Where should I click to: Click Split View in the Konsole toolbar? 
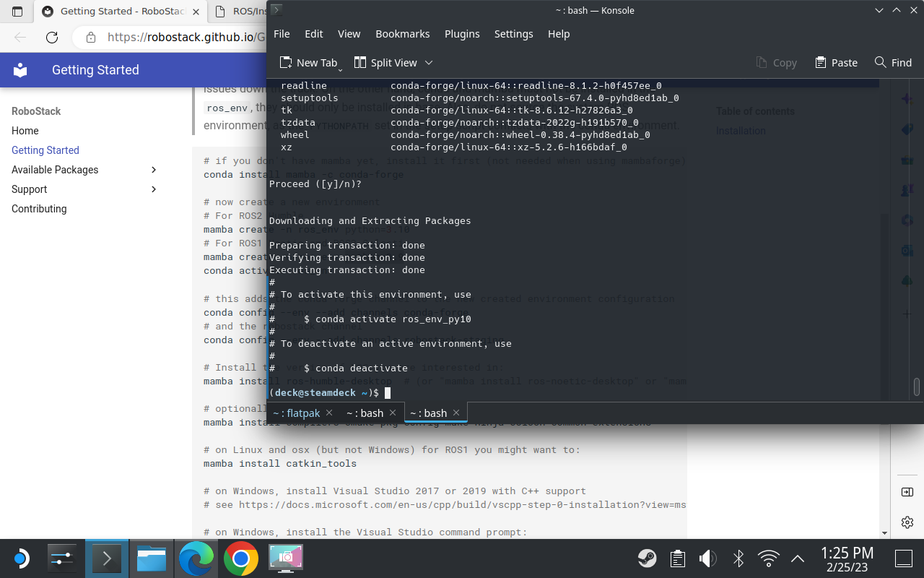385,63
